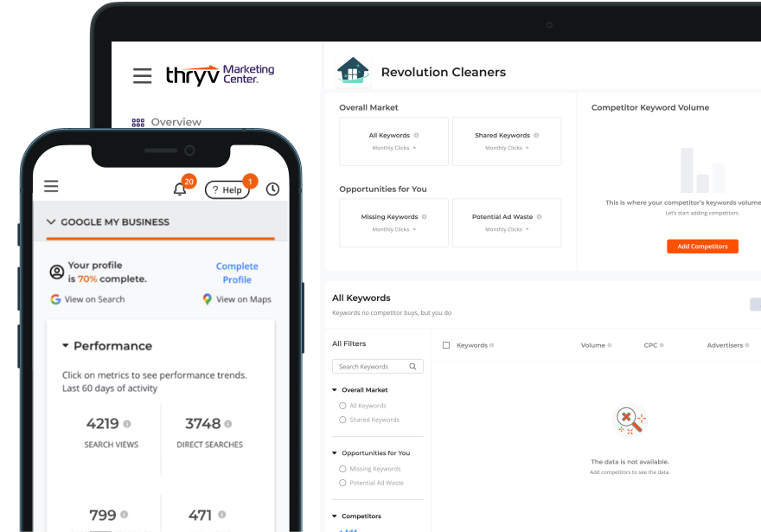Select the Shared Keywords market card
Screen dimensions: 761x532
[x=507, y=141]
